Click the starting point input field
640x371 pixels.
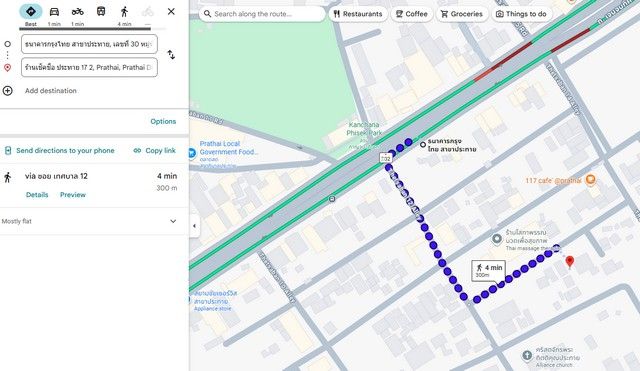tap(89, 44)
